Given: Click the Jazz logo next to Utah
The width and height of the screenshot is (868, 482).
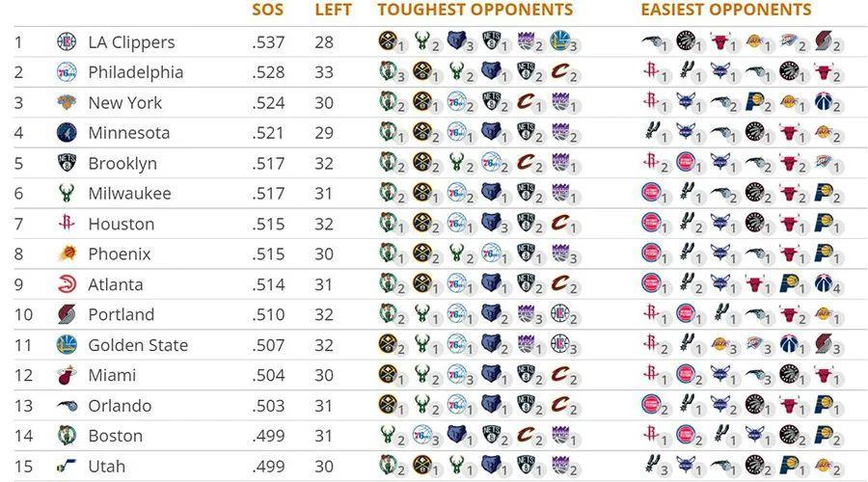Looking at the screenshot, I should tap(67, 466).
